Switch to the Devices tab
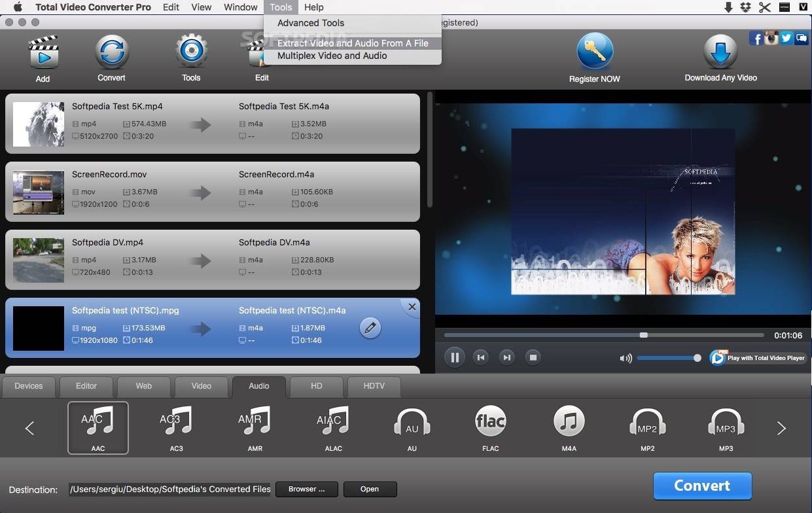Viewport: 812px width, 513px height. pos(29,386)
